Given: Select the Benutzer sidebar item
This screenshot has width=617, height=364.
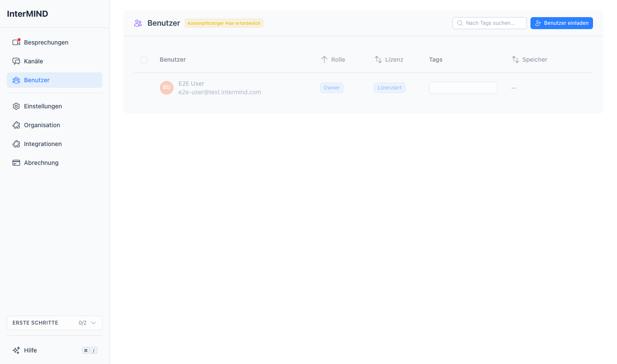Looking at the screenshot, I should [x=54, y=80].
